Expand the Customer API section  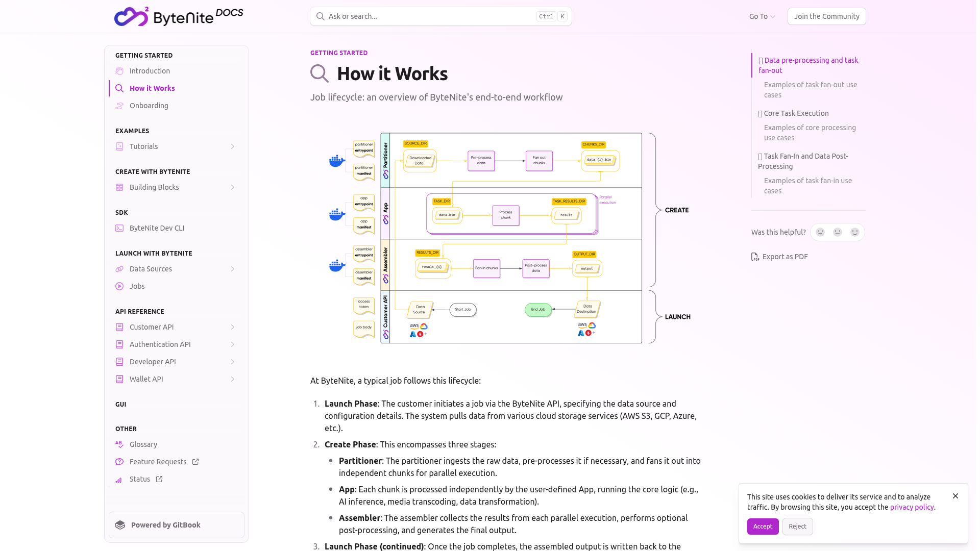(x=233, y=327)
